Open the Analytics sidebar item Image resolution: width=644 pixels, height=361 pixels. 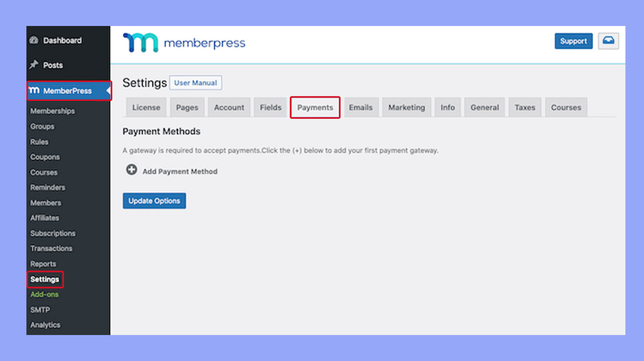pos(45,325)
